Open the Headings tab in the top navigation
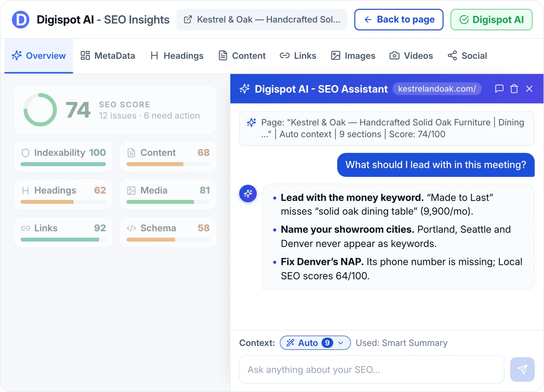Viewport: 544px width, 392px height. click(x=177, y=56)
